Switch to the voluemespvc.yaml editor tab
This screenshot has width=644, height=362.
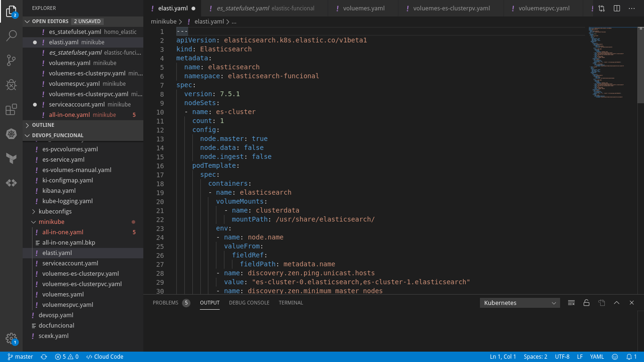click(x=544, y=8)
